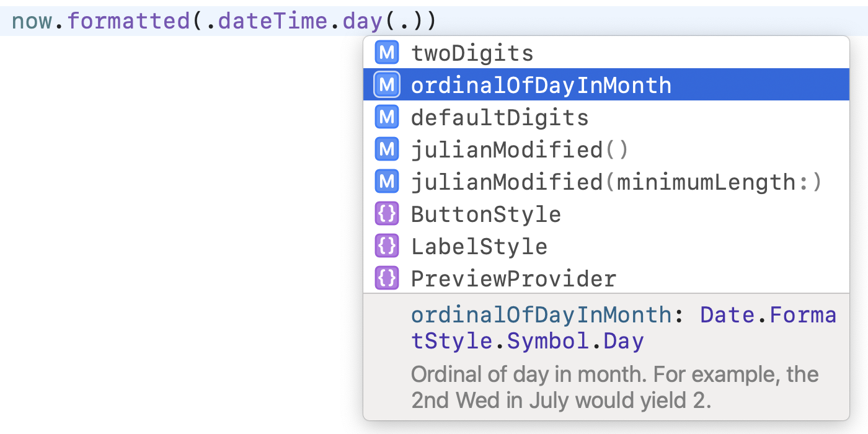Image resolution: width=868 pixels, height=434 pixels.
Task: Click the 'dateTime' token in code
Action: [272, 21]
